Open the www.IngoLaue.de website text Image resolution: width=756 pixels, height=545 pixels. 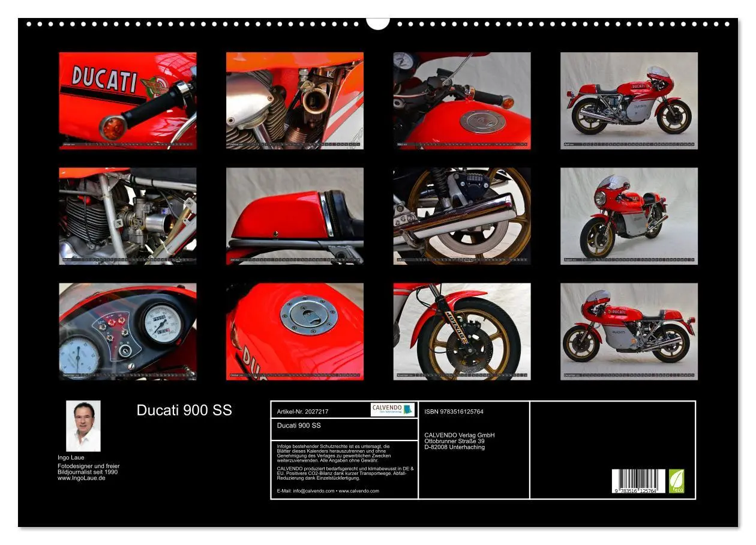tap(82, 478)
